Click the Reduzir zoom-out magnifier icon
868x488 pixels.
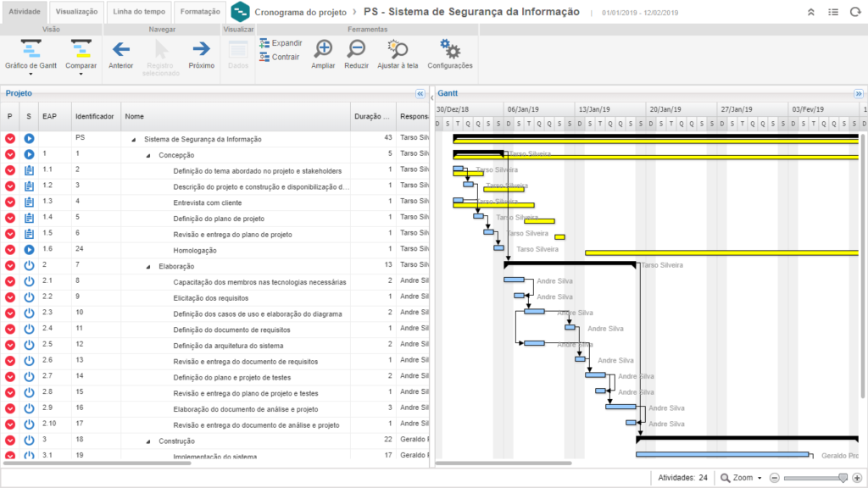point(357,49)
